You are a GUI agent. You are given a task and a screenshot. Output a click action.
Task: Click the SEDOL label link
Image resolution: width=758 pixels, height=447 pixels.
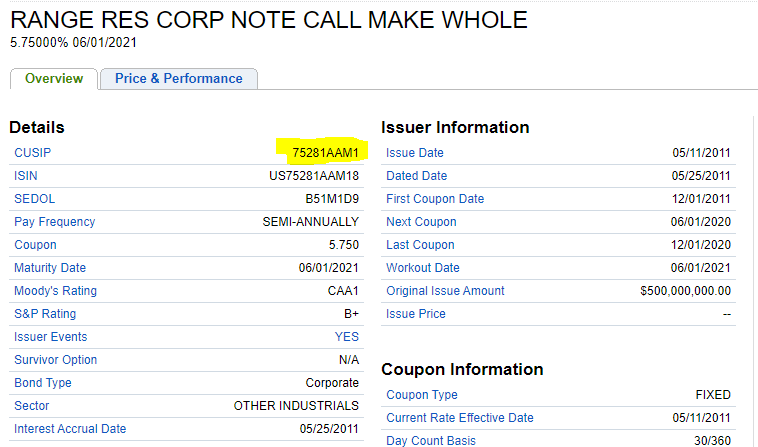[34, 199]
